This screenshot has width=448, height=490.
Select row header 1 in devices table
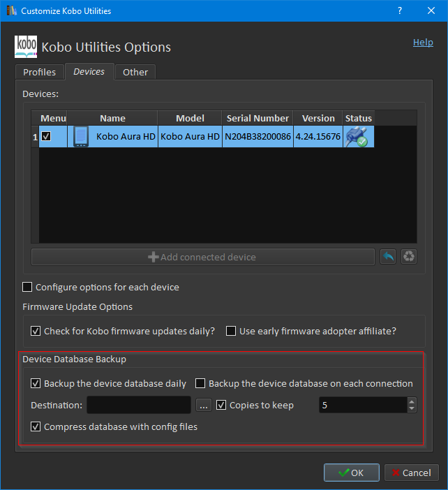coord(35,137)
